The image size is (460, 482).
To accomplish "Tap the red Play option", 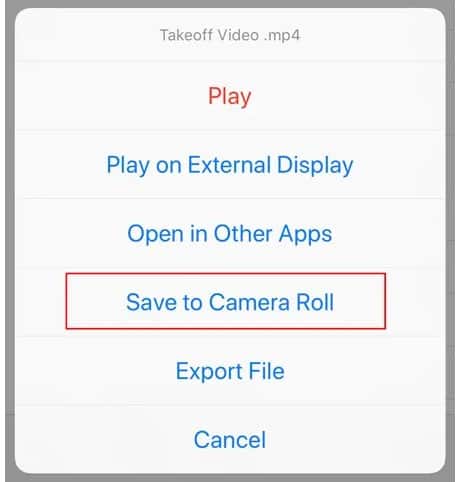I will click(x=230, y=96).
